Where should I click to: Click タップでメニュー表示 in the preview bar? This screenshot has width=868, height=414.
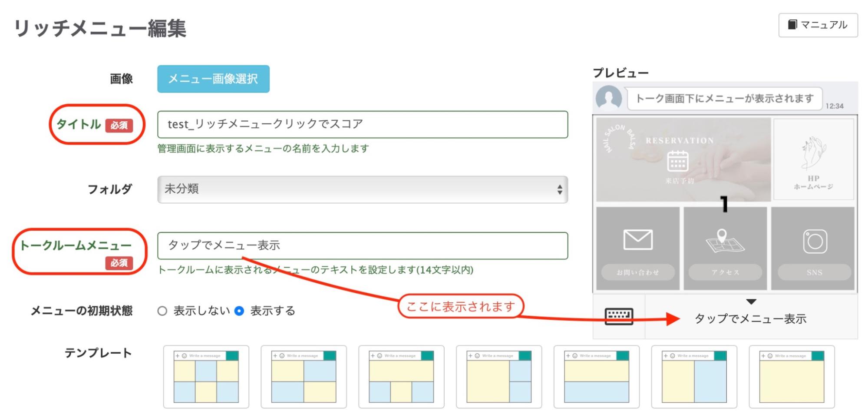point(751,319)
